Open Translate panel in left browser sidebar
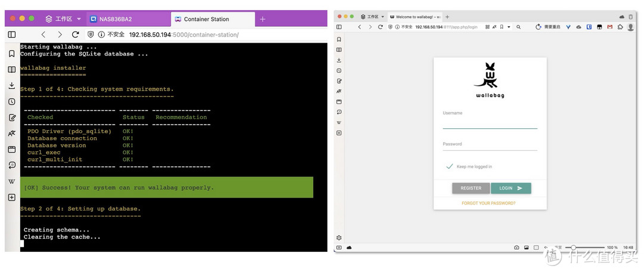The width and height of the screenshot is (644, 272). 11,134
